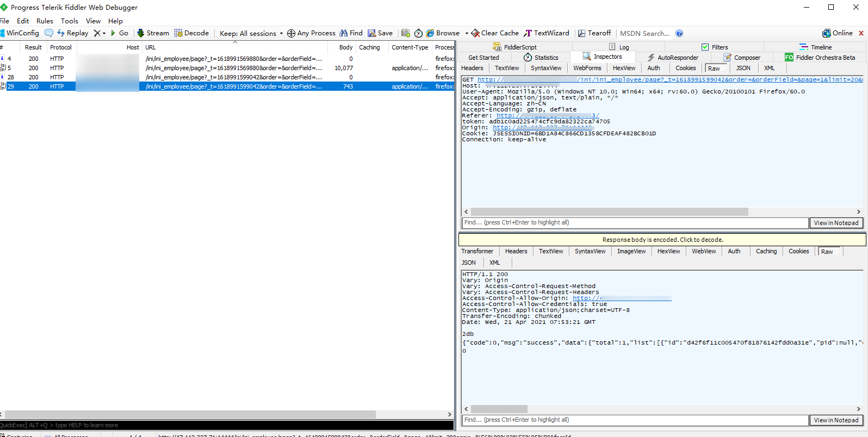The image size is (868, 437).
Task: Click the Go resume button
Action: (x=120, y=33)
